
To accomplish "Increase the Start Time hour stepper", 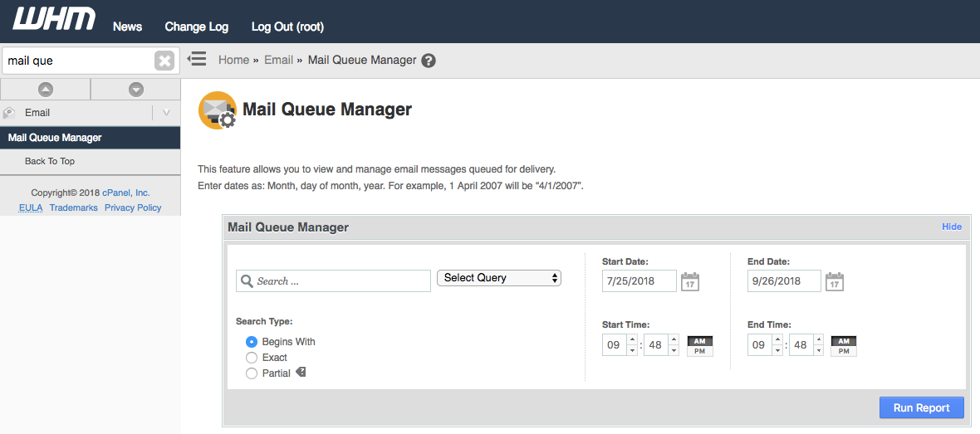I will pos(632,339).
